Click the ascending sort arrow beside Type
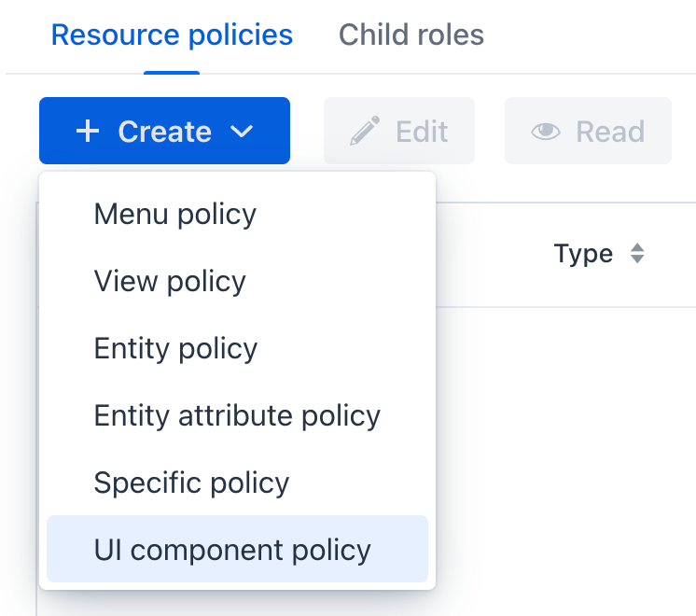 (637, 247)
